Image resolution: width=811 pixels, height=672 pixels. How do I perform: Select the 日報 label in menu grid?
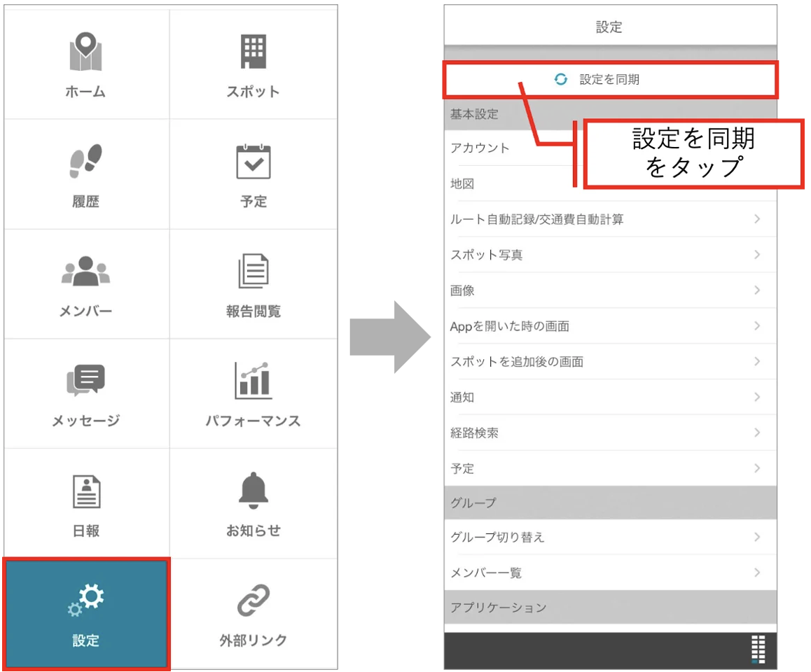point(86,531)
